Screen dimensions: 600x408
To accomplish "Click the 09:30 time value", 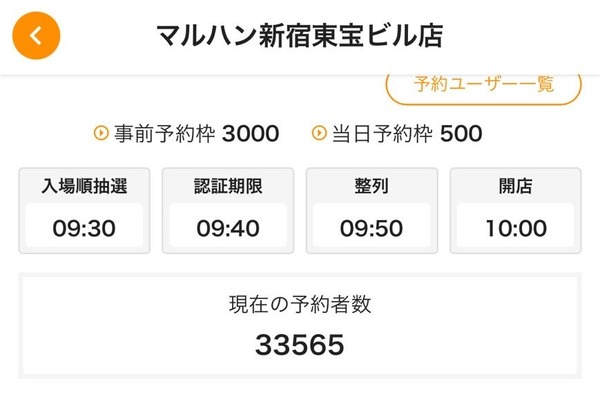I will (x=84, y=228).
